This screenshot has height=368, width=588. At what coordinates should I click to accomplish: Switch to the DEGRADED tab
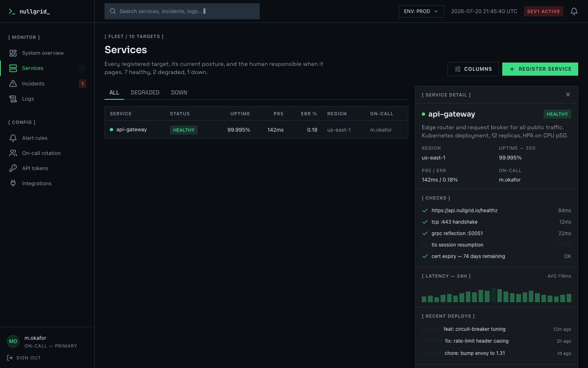145,93
